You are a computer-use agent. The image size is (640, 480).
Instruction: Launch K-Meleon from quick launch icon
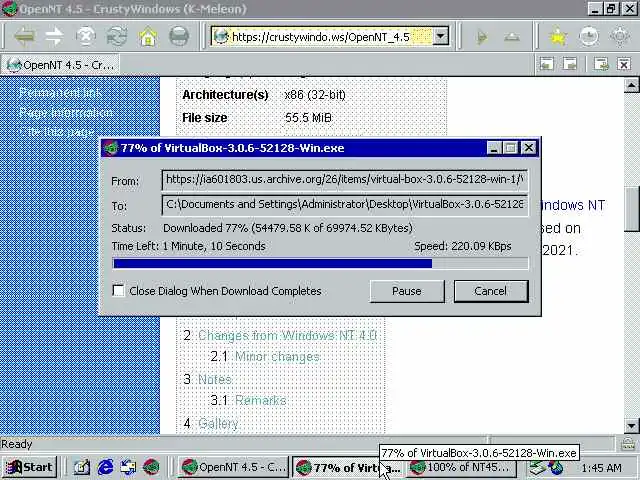pyautogui.click(x=151, y=467)
